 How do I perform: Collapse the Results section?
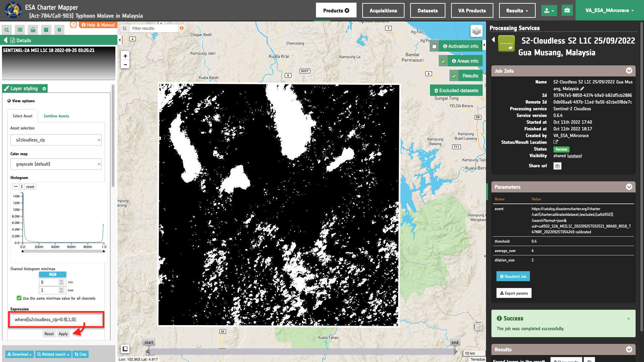tap(629, 349)
